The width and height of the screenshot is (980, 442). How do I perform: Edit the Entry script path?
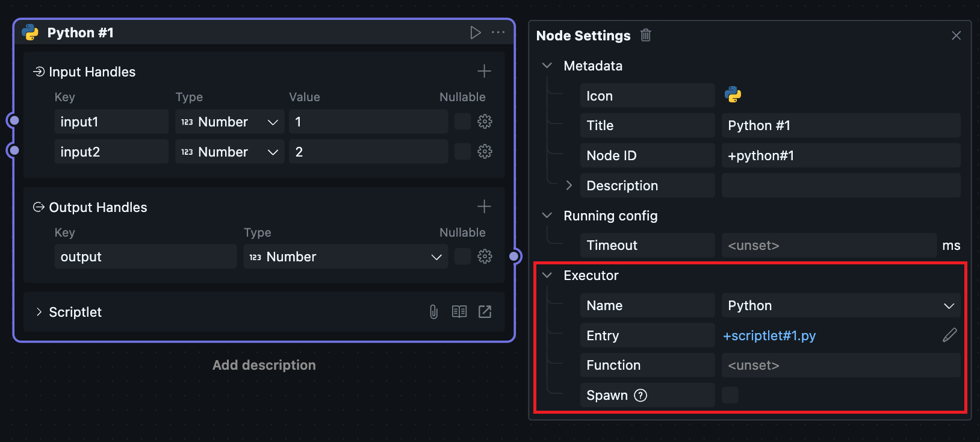(949, 335)
